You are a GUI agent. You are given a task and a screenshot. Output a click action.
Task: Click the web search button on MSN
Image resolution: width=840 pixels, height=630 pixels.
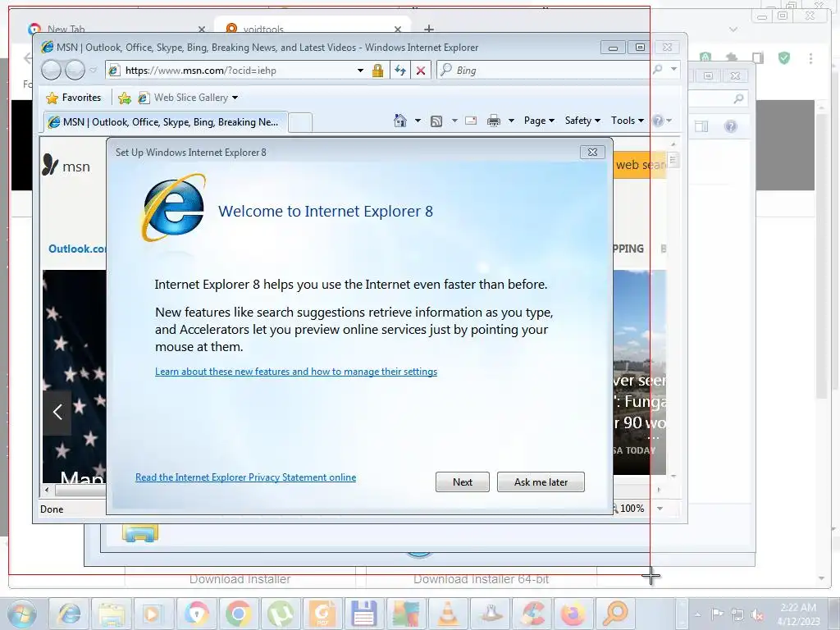640,165
